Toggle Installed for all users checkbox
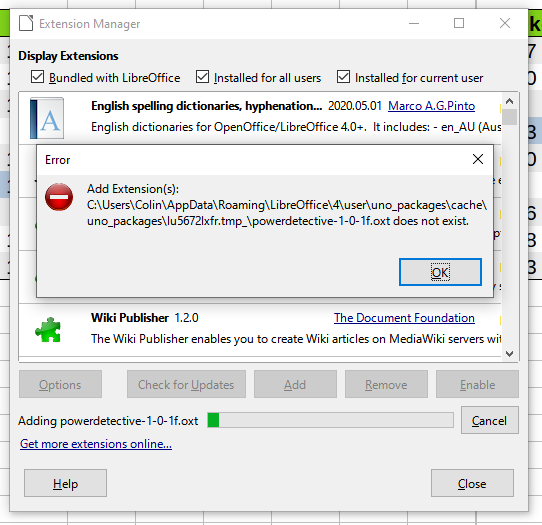The width and height of the screenshot is (542, 525). pyautogui.click(x=202, y=77)
